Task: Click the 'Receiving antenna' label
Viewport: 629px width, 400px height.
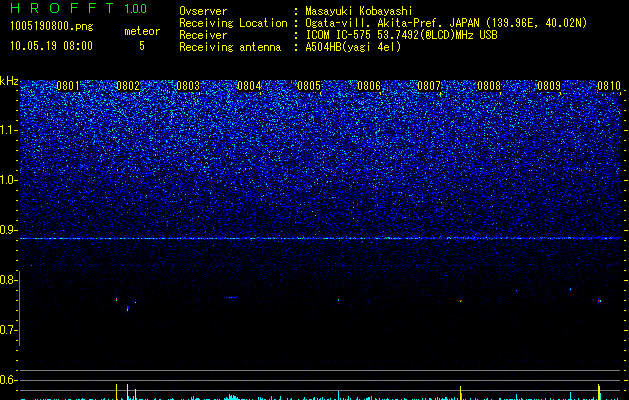Action: (x=230, y=47)
